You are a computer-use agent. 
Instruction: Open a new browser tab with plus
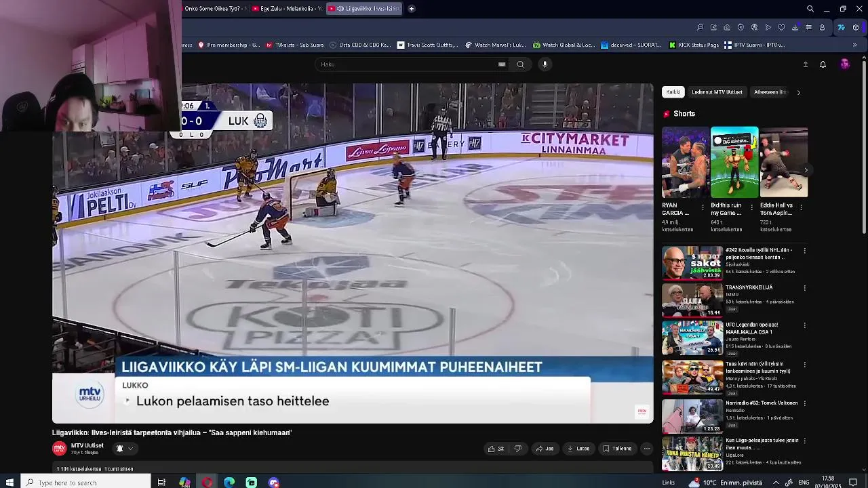[x=412, y=9]
